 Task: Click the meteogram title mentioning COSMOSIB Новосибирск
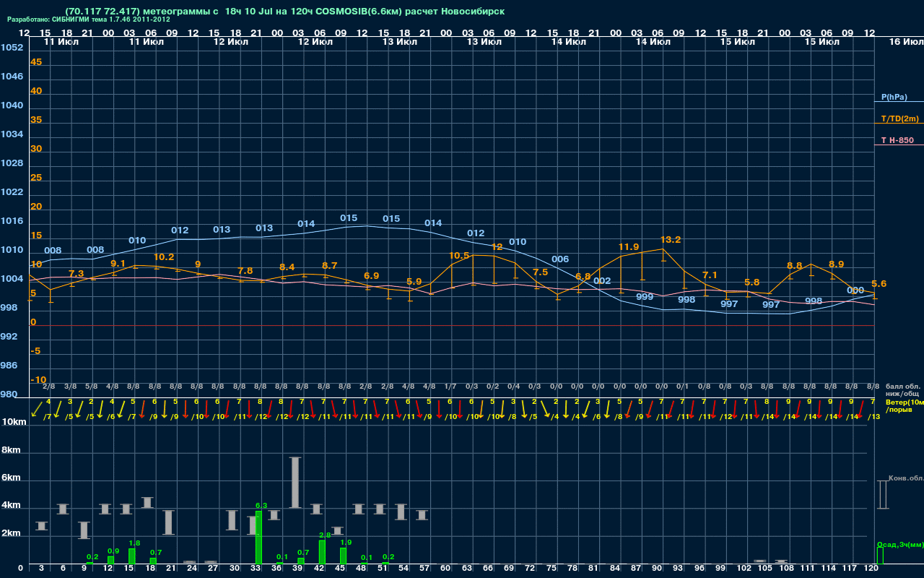pos(284,12)
